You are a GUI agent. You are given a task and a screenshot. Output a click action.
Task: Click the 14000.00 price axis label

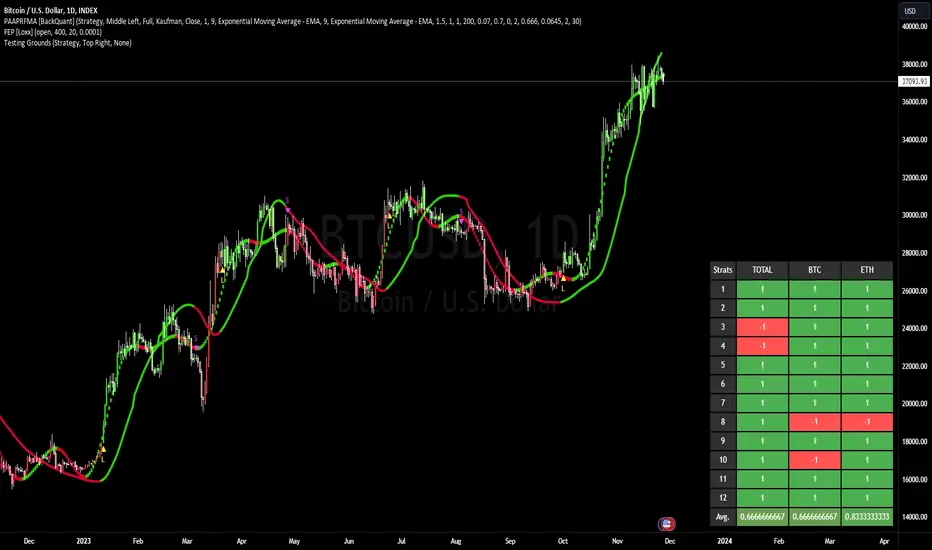pos(915,517)
